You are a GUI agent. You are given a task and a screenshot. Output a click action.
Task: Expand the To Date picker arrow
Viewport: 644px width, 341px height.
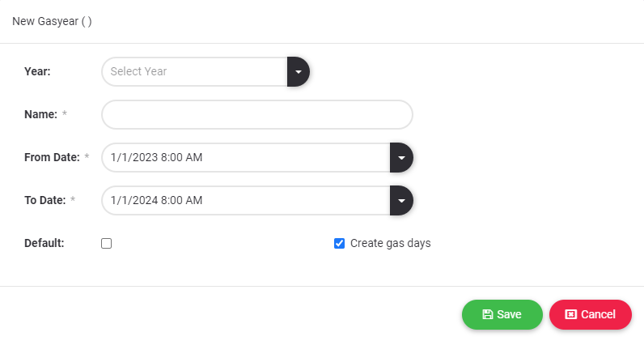(x=401, y=200)
